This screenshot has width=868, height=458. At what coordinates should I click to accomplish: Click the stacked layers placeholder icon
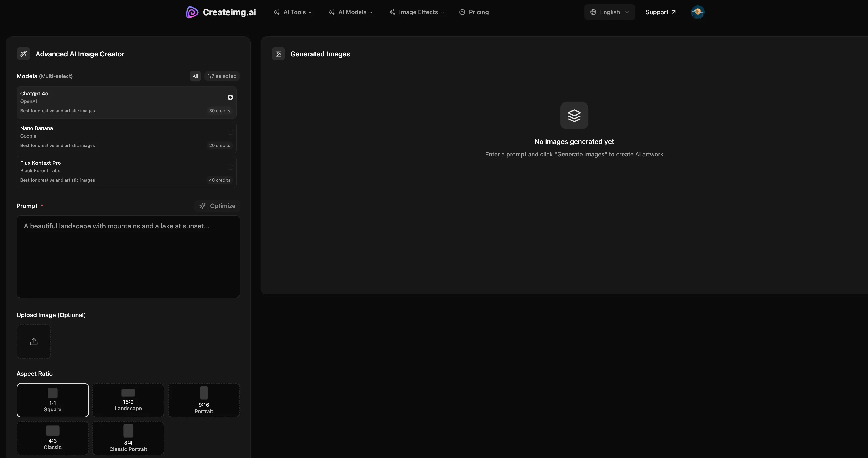coord(574,115)
